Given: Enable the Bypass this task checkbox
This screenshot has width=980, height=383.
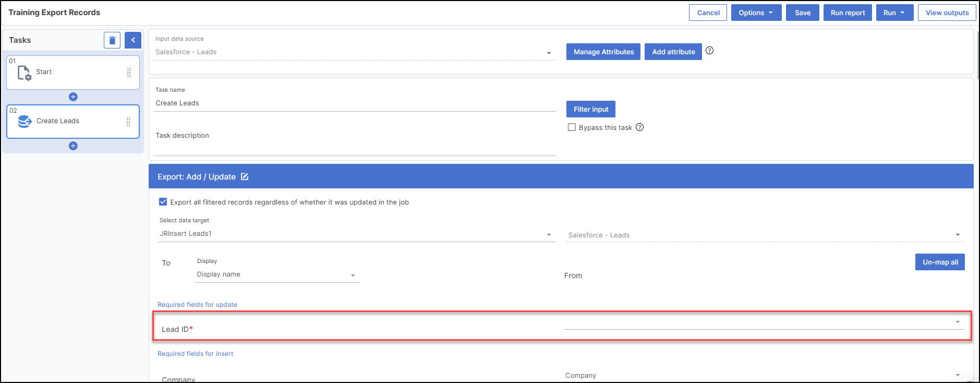Looking at the screenshot, I should pos(572,127).
